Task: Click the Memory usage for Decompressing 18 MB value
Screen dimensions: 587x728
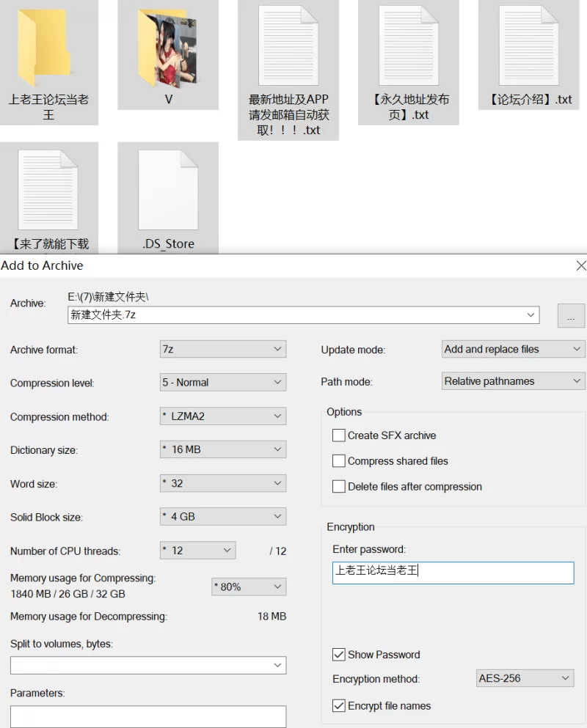Action: tap(272, 617)
